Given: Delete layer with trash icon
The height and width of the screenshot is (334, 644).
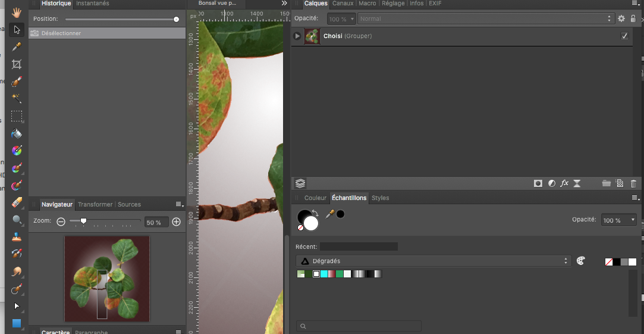Looking at the screenshot, I should [x=633, y=183].
